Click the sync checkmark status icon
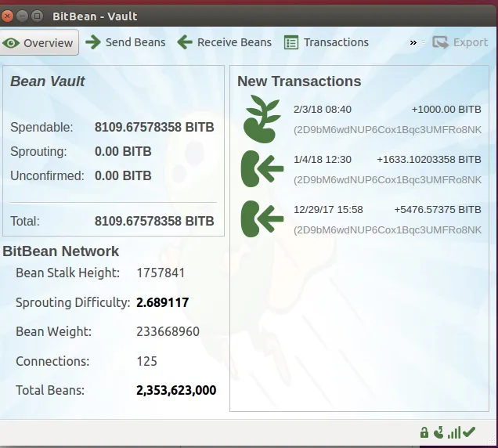498x448 pixels. [469, 432]
